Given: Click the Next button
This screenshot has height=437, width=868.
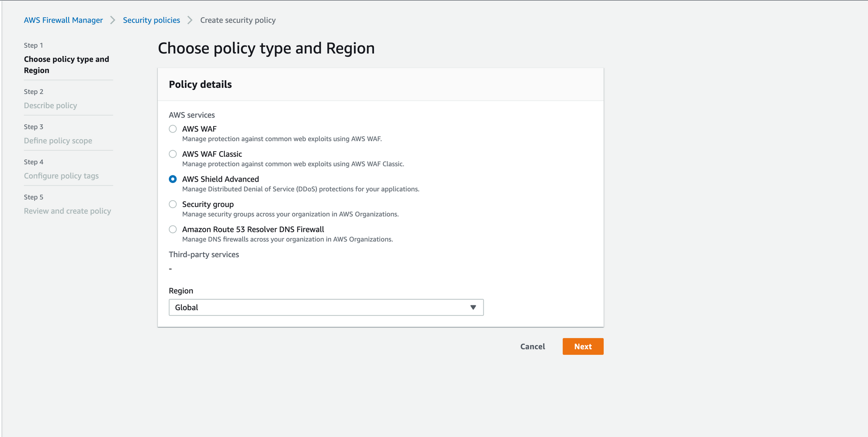Looking at the screenshot, I should [x=583, y=347].
